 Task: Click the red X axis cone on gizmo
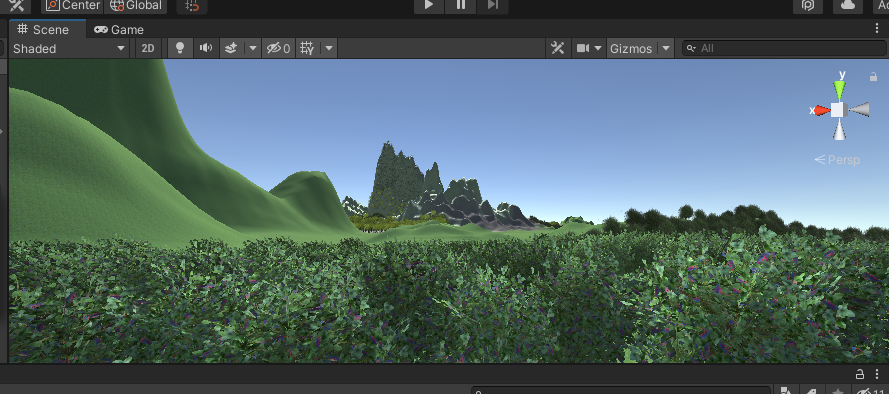pyautogui.click(x=821, y=111)
